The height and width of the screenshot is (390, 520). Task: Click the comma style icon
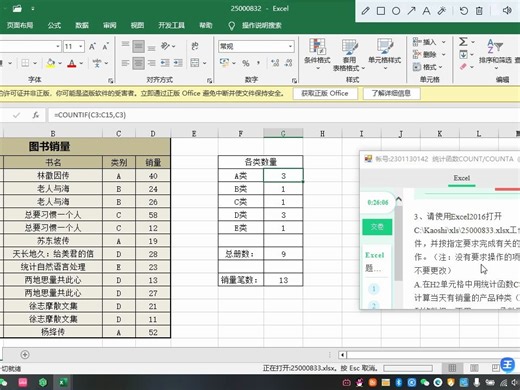pos(259,63)
